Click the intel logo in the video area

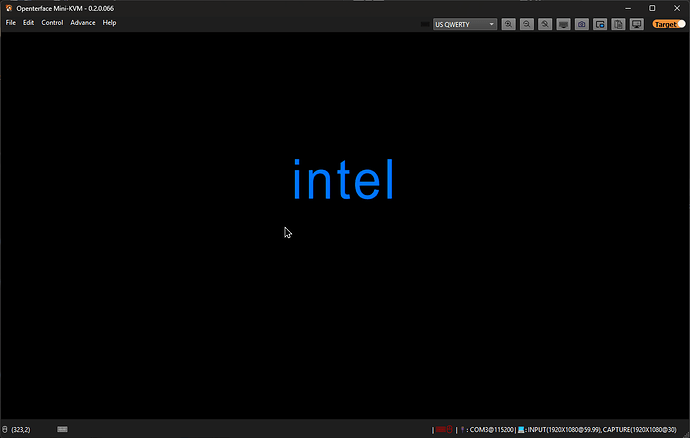pos(343,180)
